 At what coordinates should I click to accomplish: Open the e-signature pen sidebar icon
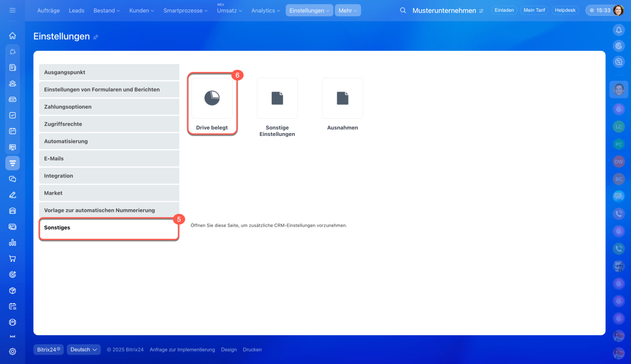click(x=12, y=195)
